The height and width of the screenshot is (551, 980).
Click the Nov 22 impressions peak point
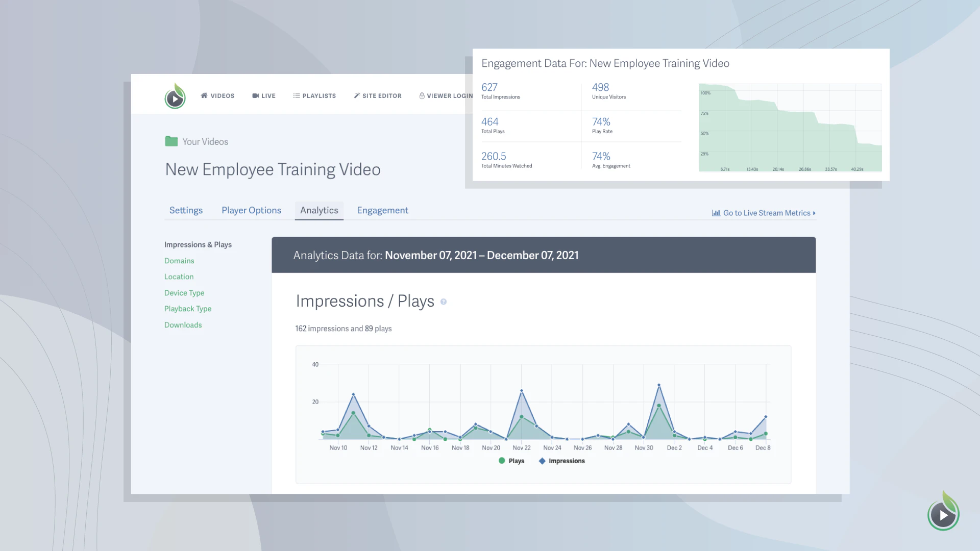pos(521,391)
